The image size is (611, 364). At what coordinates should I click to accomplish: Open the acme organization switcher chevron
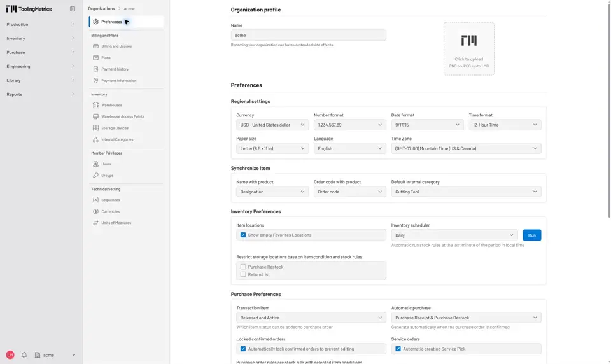74,354
